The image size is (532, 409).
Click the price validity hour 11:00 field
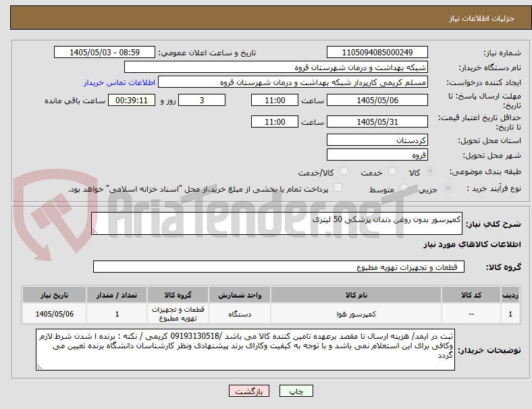[275, 121]
